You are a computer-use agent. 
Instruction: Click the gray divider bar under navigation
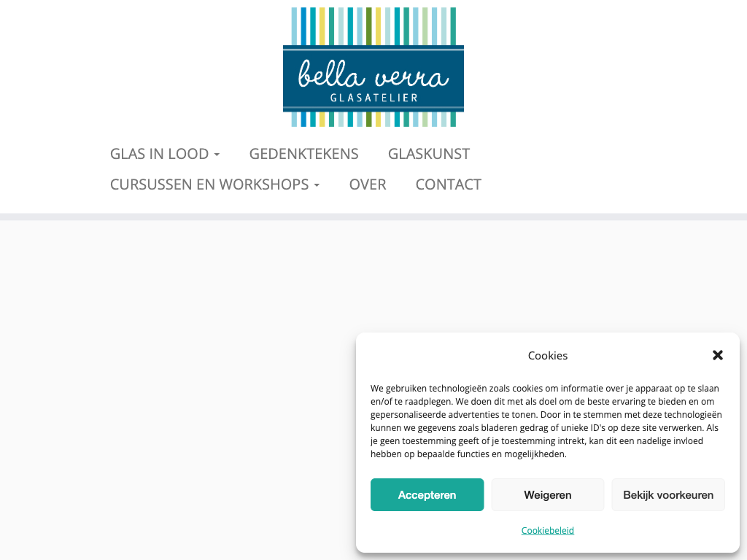(373, 217)
